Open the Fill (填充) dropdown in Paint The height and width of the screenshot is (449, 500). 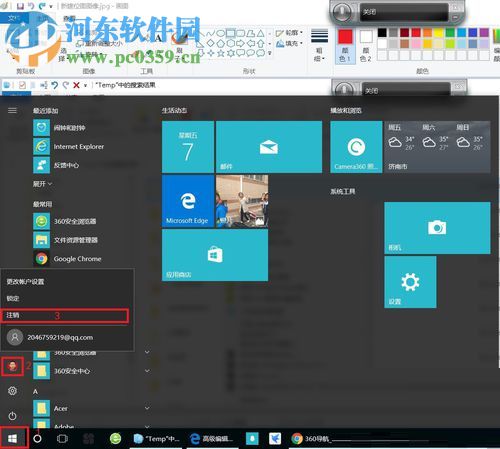(289, 43)
